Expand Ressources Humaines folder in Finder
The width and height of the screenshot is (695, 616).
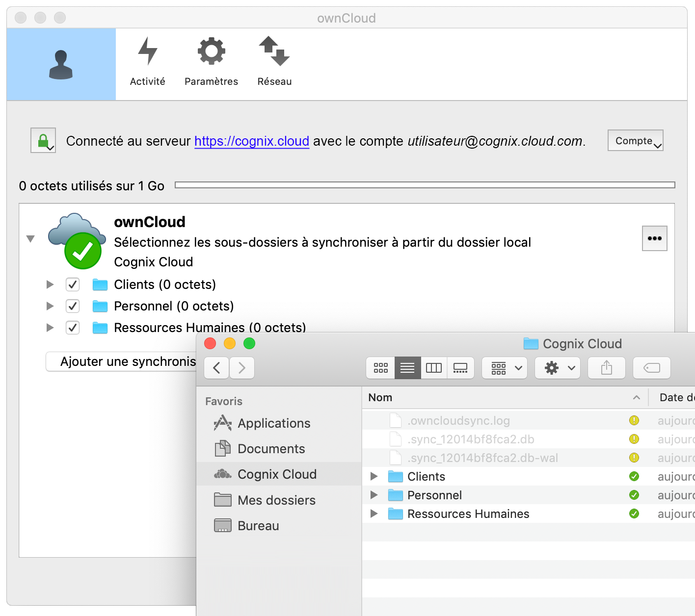pyautogui.click(x=374, y=513)
